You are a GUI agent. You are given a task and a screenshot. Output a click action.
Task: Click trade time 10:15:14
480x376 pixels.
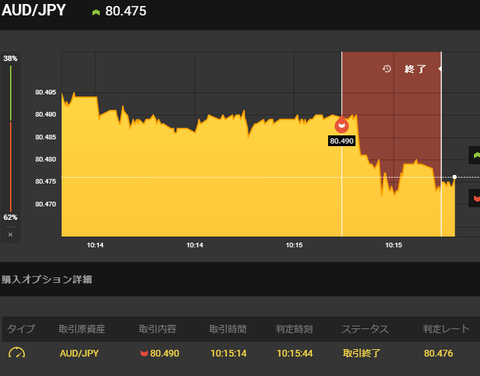click(x=229, y=353)
